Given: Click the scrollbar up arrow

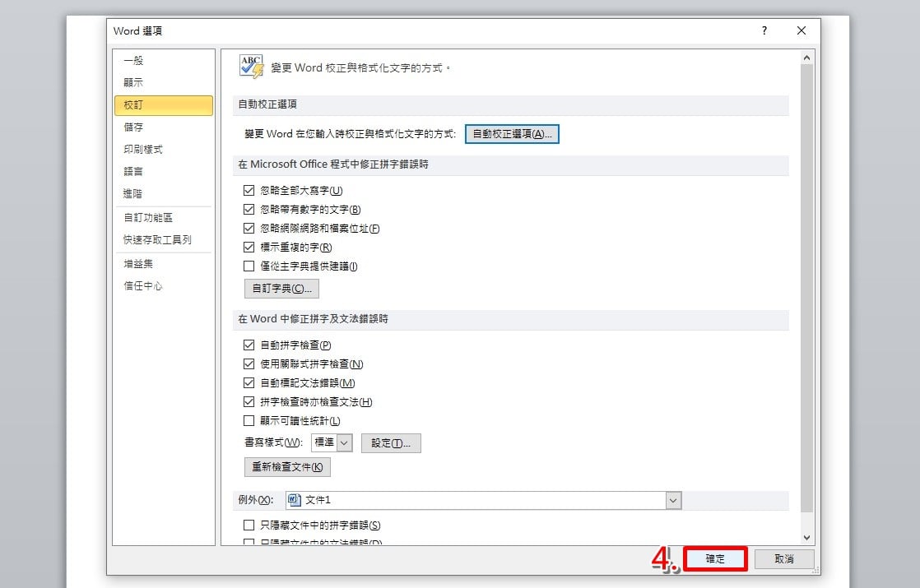Looking at the screenshot, I should click(806, 58).
